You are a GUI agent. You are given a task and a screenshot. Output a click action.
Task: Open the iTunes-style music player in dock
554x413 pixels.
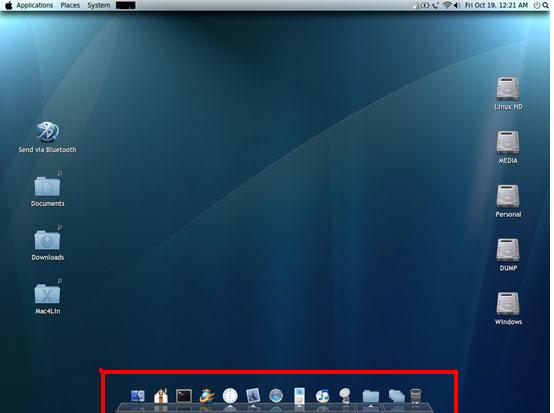322,396
